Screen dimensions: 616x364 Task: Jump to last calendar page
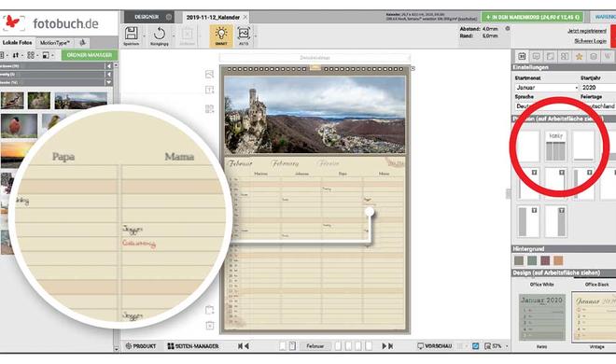390,346
